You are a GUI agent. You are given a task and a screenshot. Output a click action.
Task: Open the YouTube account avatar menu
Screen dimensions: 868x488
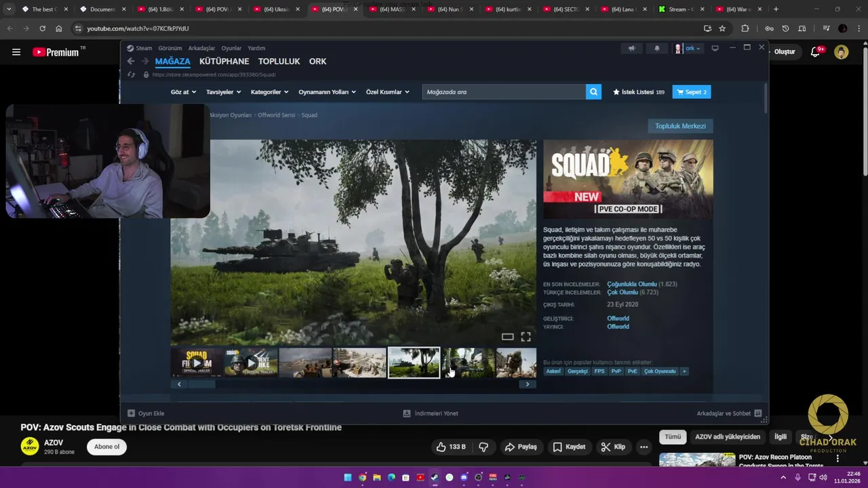(x=842, y=52)
